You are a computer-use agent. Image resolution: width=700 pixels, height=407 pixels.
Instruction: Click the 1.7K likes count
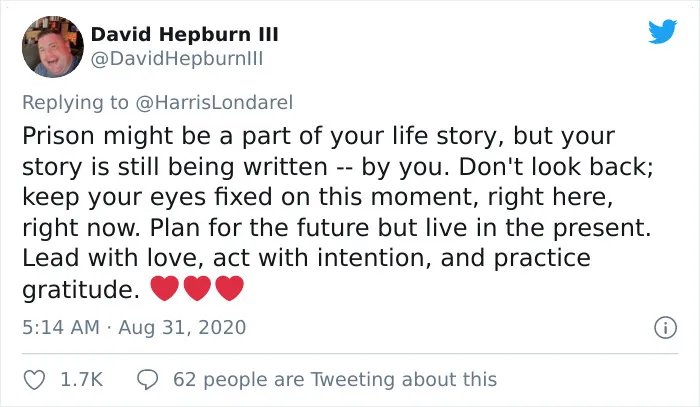point(82,380)
